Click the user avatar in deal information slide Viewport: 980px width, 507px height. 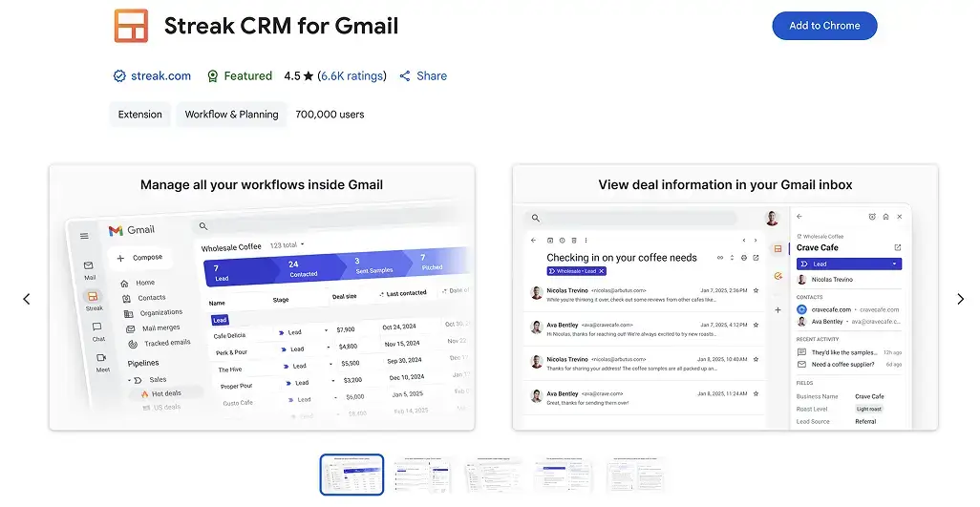coord(772,218)
